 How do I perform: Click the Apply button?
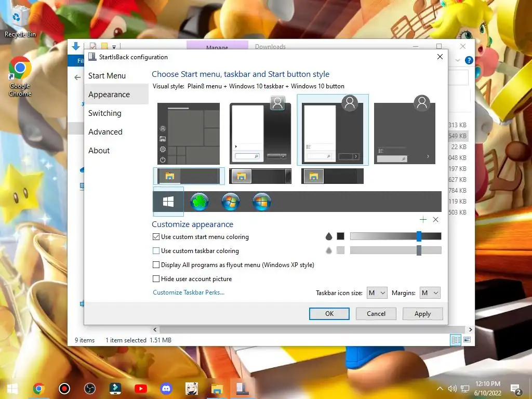click(422, 313)
